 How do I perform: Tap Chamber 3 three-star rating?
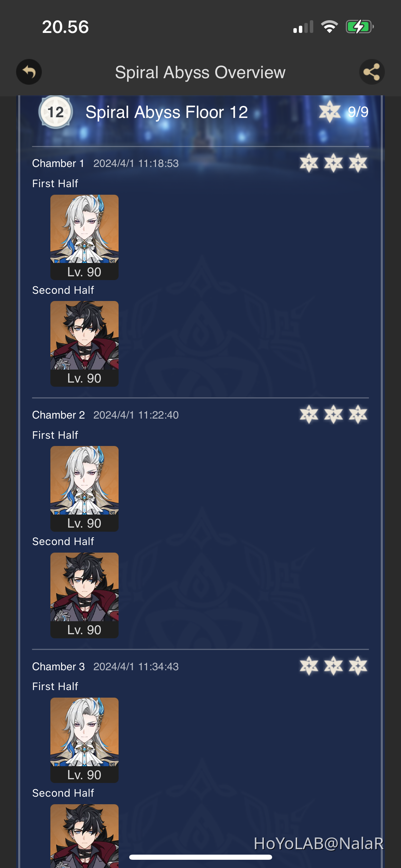(x=333, y=666)
